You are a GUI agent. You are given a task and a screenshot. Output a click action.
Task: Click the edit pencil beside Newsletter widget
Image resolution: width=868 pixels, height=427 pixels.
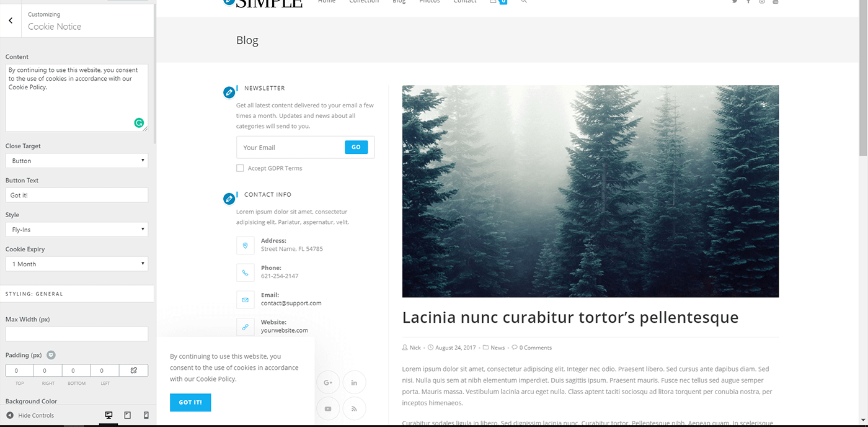[x=229, y=92]
